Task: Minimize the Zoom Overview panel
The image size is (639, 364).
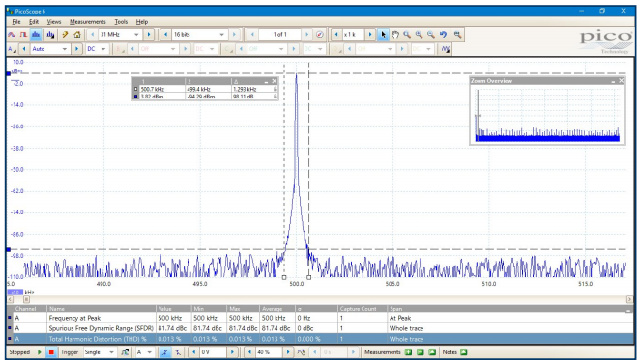Action: tap(613, 81)
